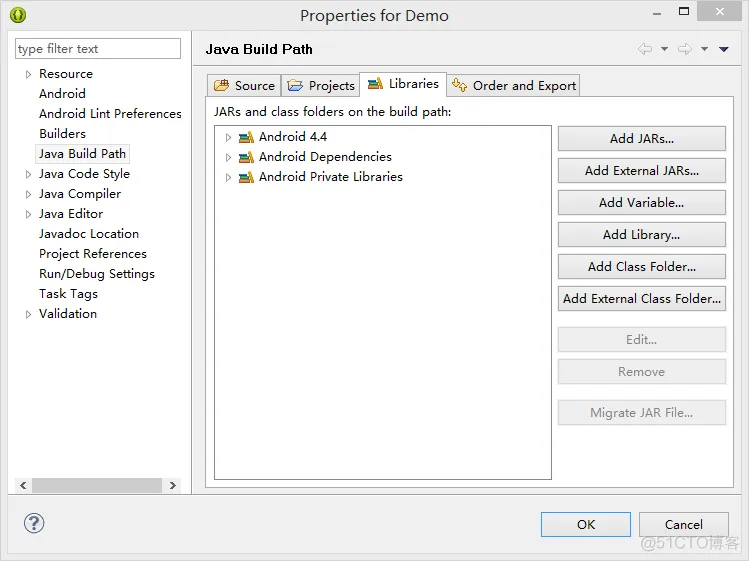Expand the Java Code Style item
Viewport: 749px width, 561px height.
28,174
